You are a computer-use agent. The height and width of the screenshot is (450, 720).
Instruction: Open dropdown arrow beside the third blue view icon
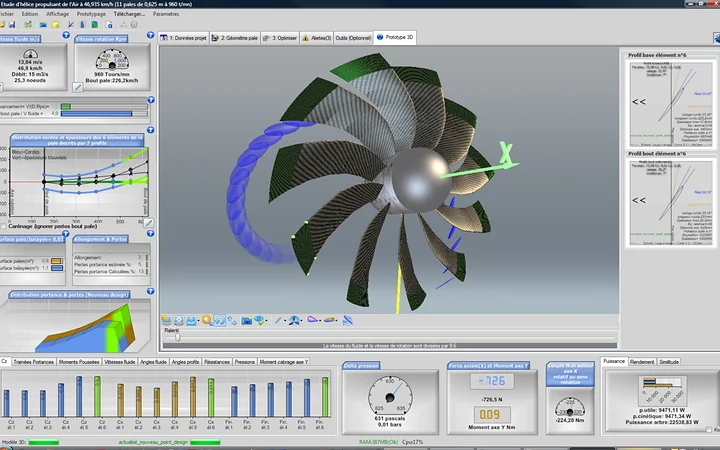[198, 321]
